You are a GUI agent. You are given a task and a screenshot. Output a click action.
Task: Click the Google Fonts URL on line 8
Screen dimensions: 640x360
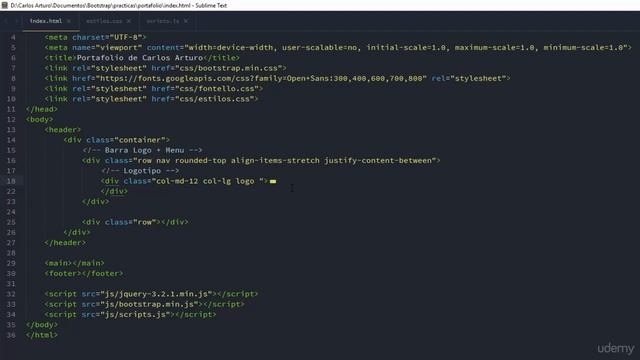point(261,78)
